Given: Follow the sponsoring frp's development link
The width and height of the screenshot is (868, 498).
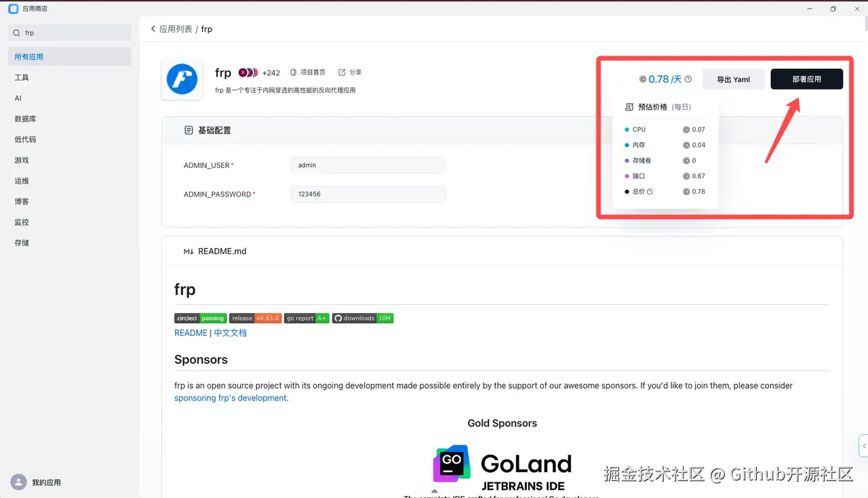Looking at the screenshot, I should [231, 398].
